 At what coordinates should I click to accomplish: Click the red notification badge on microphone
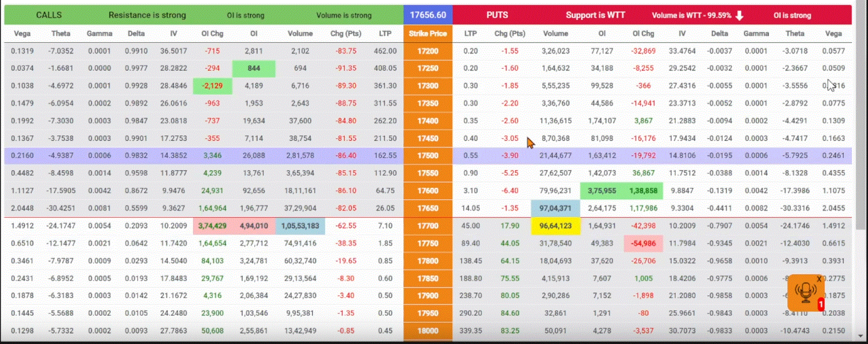pyautogui.click(x=821, y=305)
